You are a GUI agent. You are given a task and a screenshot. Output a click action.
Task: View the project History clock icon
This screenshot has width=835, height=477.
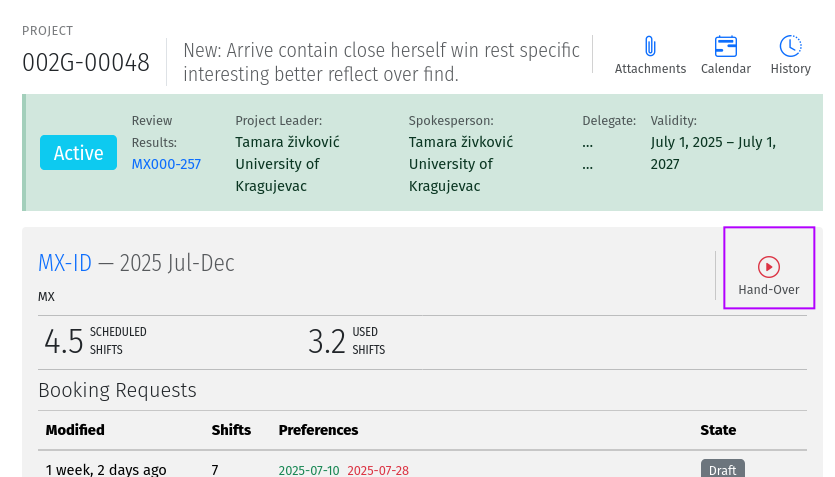pos(790,46)
